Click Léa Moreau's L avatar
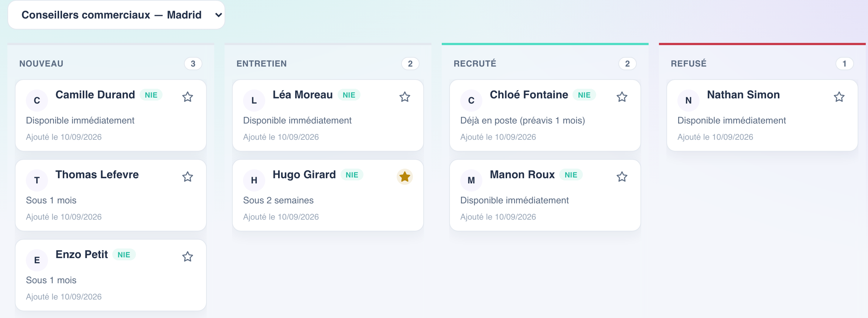868x318 pixels. [254, 101]
